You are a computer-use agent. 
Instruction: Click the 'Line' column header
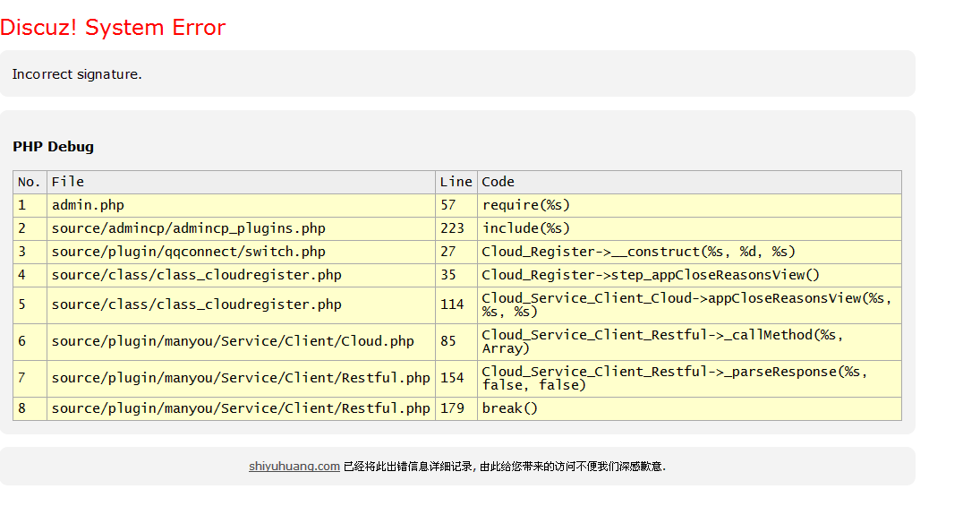pyautogui.click(x=456, y=182)
